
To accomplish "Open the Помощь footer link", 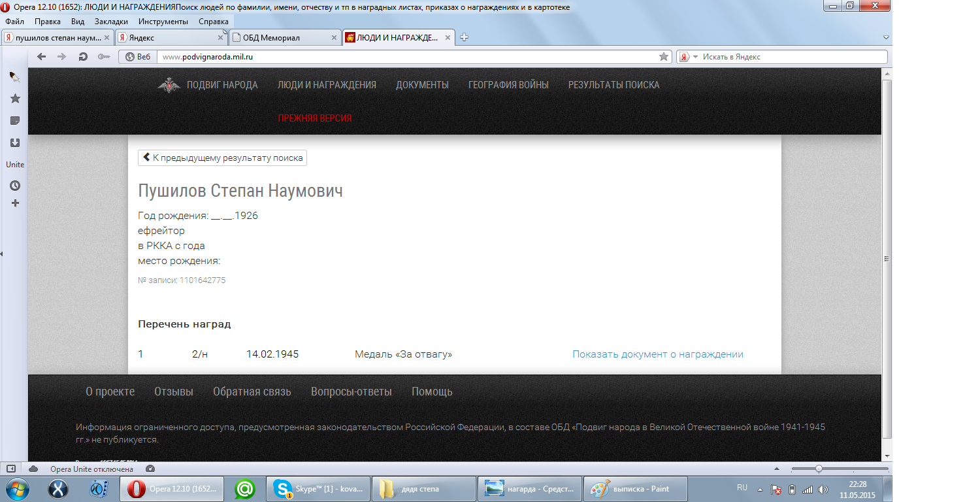I will [x=432, y=392].
